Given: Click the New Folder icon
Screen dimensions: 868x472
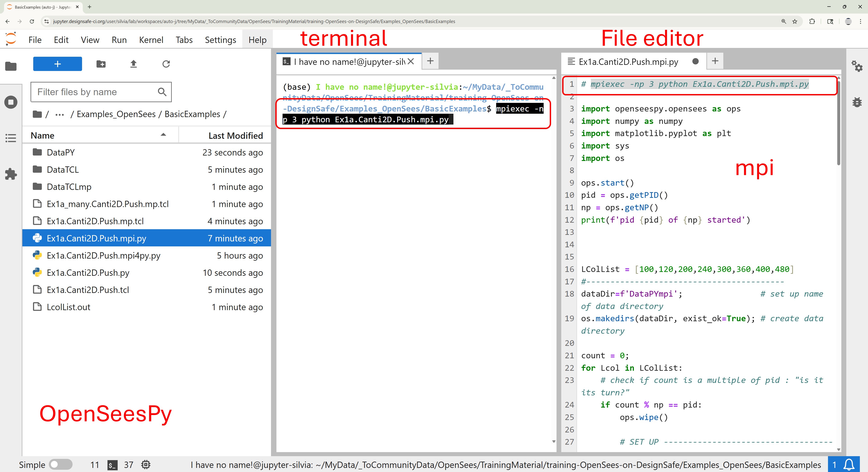Looking at the screenshot, I should point(101,64).
